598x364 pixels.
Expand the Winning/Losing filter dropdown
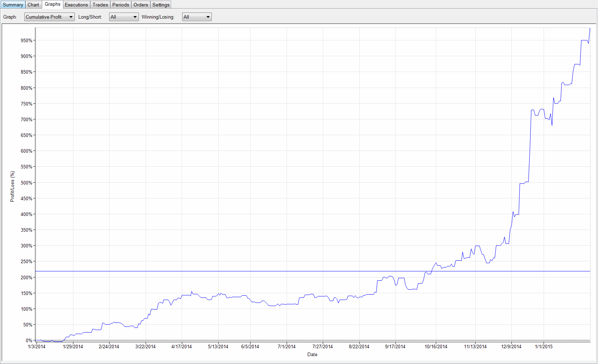pos(197,17)
